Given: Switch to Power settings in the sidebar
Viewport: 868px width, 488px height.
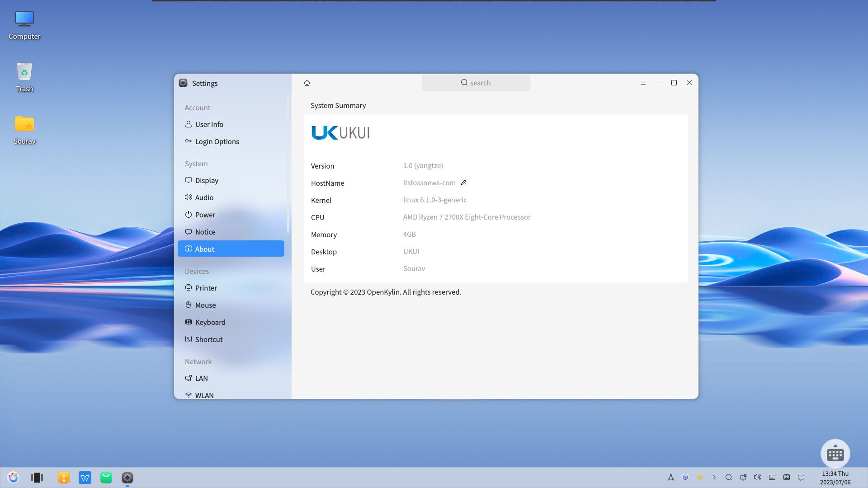Looking at the screenshot, I should tap(205, 215).
